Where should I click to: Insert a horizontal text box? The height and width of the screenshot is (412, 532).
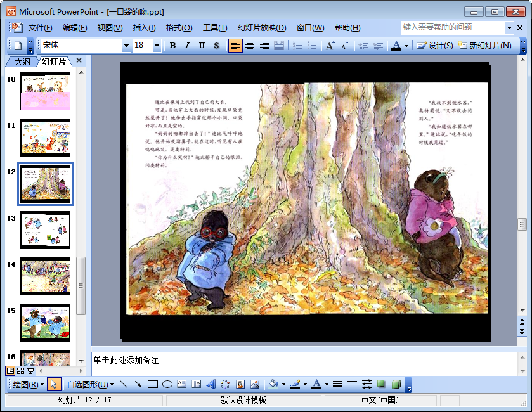(x=182, y=384)
